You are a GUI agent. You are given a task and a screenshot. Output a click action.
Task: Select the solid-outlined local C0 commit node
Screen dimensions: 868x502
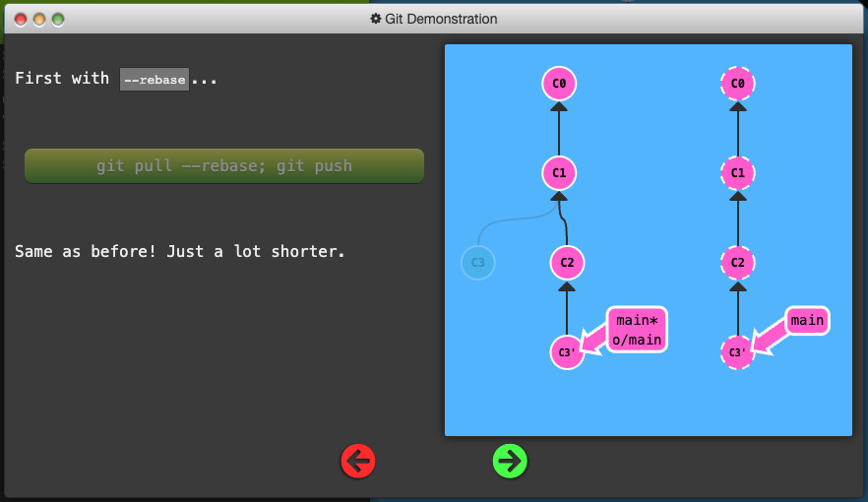[x=558, y=84]
